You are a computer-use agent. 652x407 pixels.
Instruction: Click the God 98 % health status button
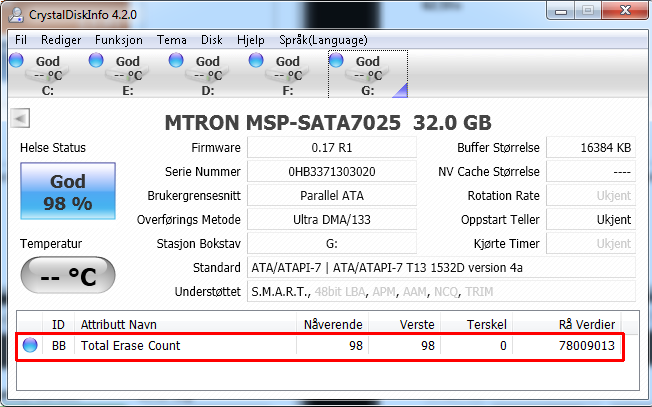[68, 191]
